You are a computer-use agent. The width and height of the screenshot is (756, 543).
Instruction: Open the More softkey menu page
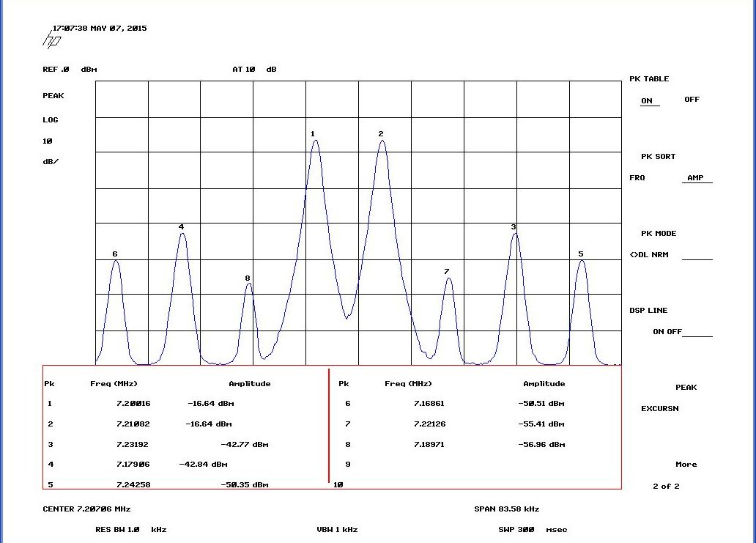pyautogui.click(x=686, y=465)
